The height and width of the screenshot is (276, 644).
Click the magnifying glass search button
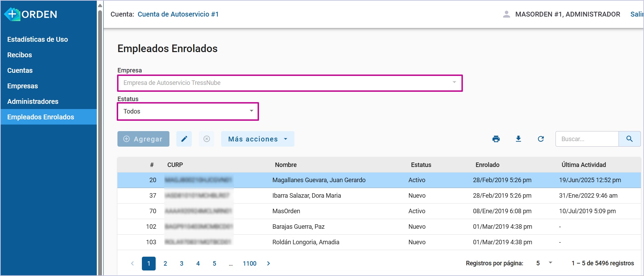[629, 139]
